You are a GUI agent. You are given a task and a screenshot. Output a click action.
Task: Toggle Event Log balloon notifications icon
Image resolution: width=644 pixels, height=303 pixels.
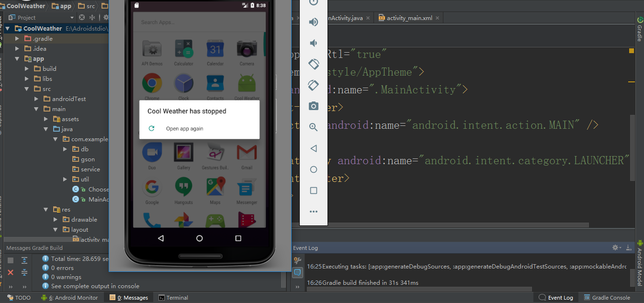click(297, 272)
